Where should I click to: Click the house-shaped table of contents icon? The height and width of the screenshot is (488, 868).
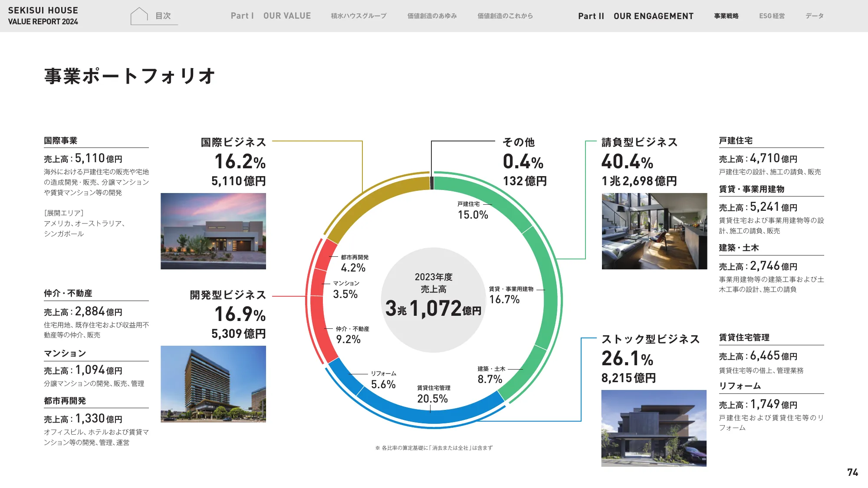[139, 16]
